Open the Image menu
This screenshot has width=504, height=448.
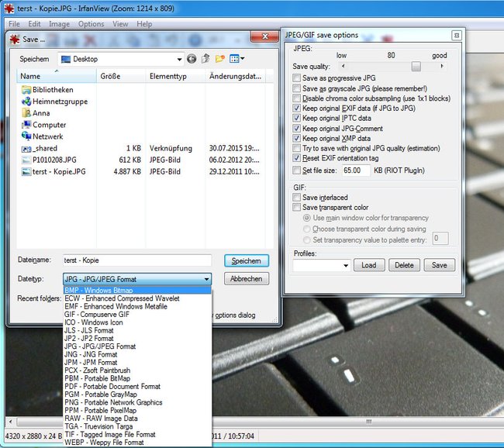point(59,24)
